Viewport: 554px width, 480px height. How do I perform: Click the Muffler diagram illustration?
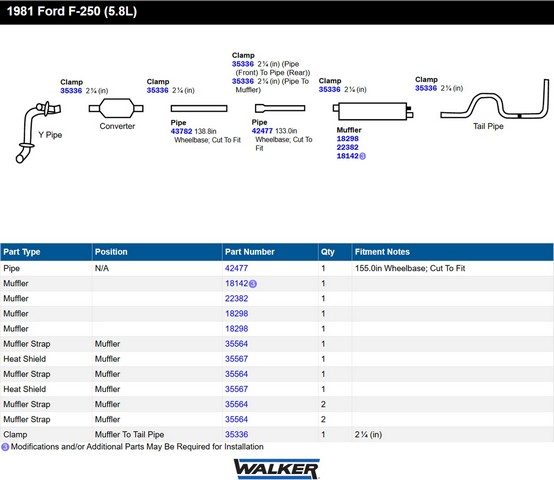click(373, 111)
